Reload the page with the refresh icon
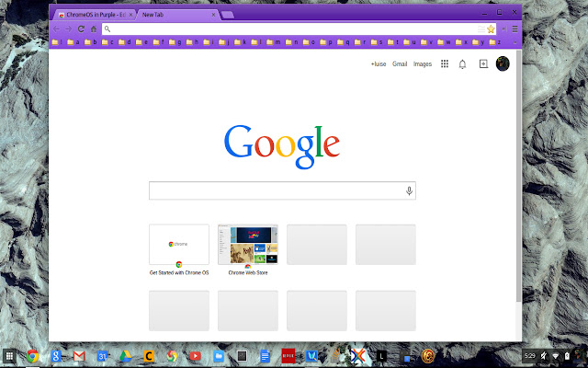The image size is (588, 368). click(x=81, y=29)
